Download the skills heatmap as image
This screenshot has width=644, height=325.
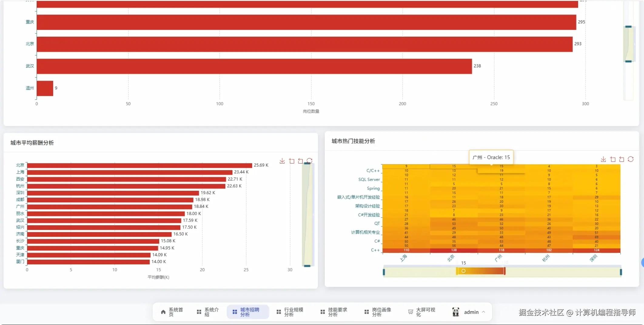(x=603, y=159)
